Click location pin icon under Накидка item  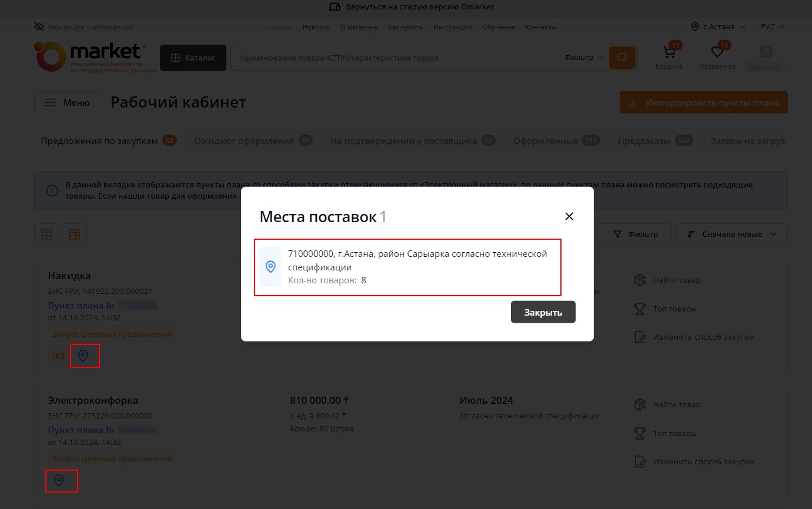click(83, 356)
